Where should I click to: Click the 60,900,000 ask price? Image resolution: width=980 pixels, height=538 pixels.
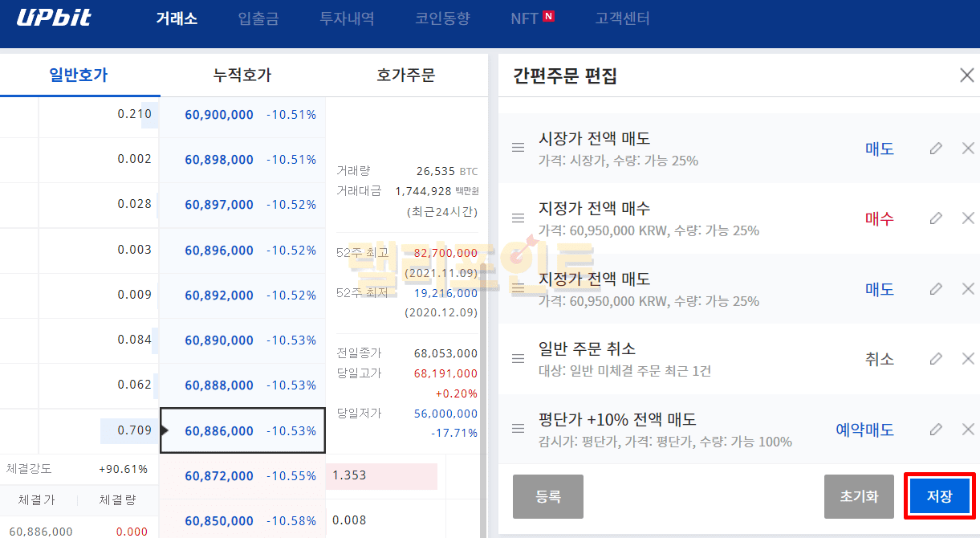[219, 115]
